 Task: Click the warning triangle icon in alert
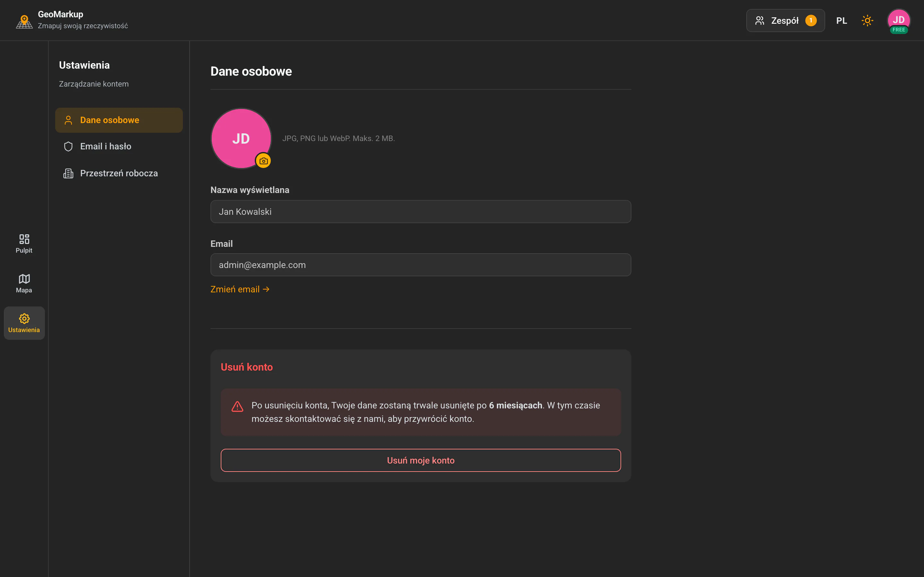click(237, 406)
